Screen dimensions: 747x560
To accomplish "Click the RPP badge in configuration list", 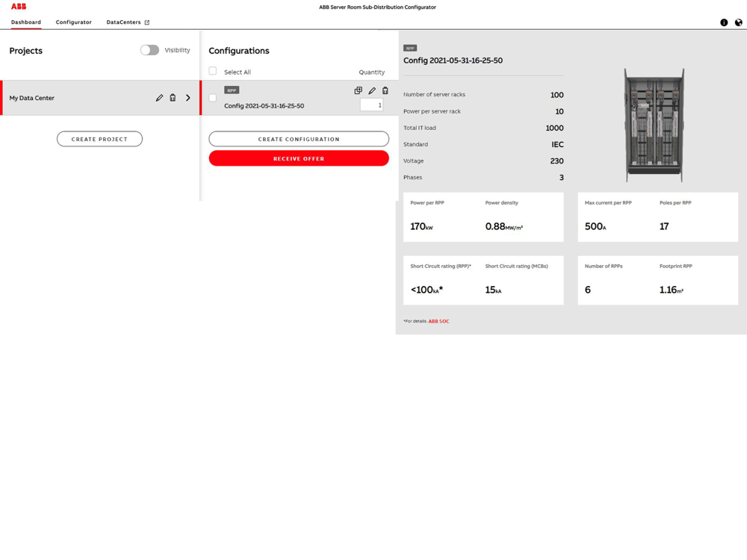I will pyautogui.click(x=232, y=90).
